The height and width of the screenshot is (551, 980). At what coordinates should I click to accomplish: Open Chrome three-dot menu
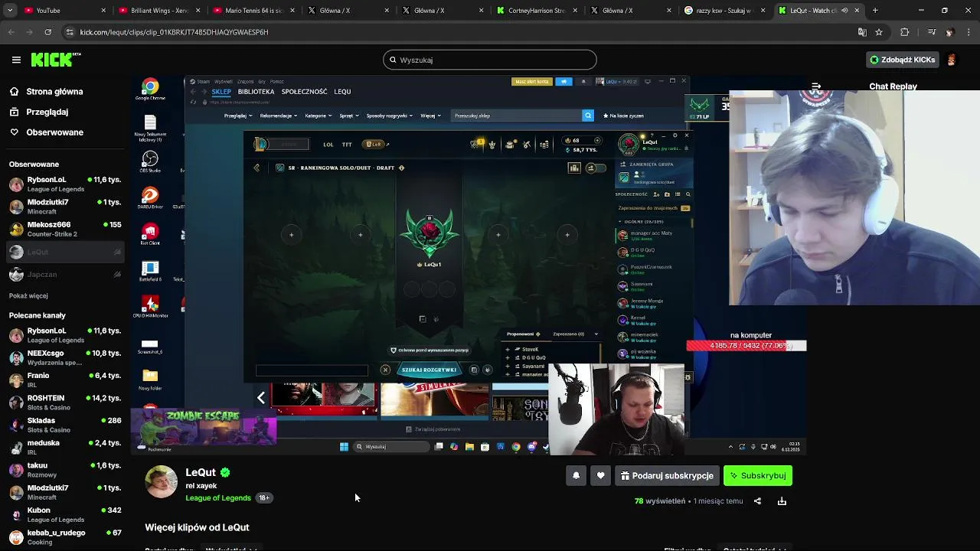coord(968,32)
